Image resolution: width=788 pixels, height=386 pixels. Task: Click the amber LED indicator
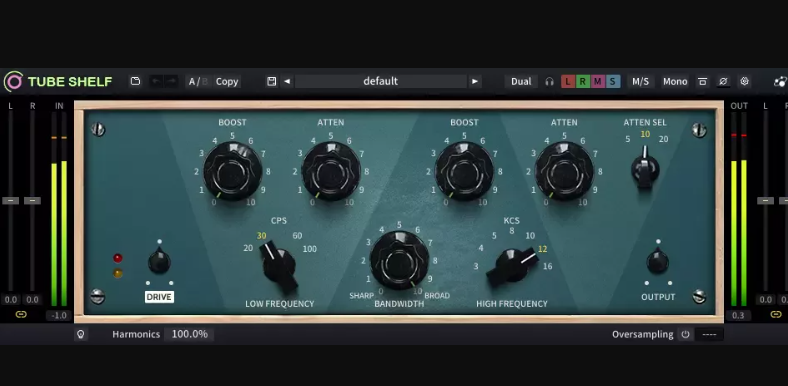tap(118, 273)
